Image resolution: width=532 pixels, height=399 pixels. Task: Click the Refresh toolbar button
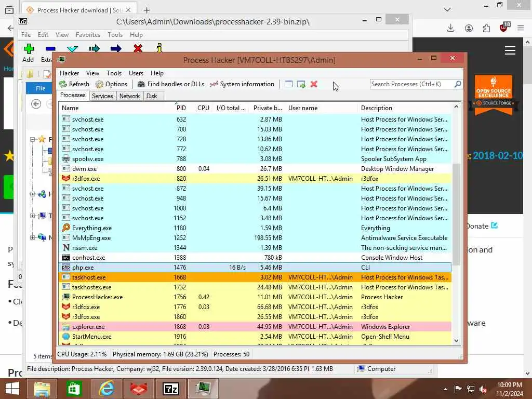74,84
